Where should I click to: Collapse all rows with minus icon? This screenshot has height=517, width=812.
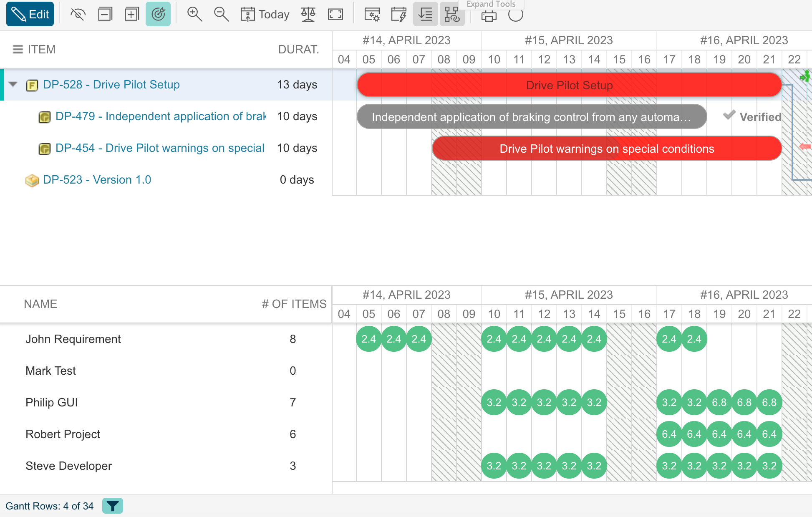(105, 14)
